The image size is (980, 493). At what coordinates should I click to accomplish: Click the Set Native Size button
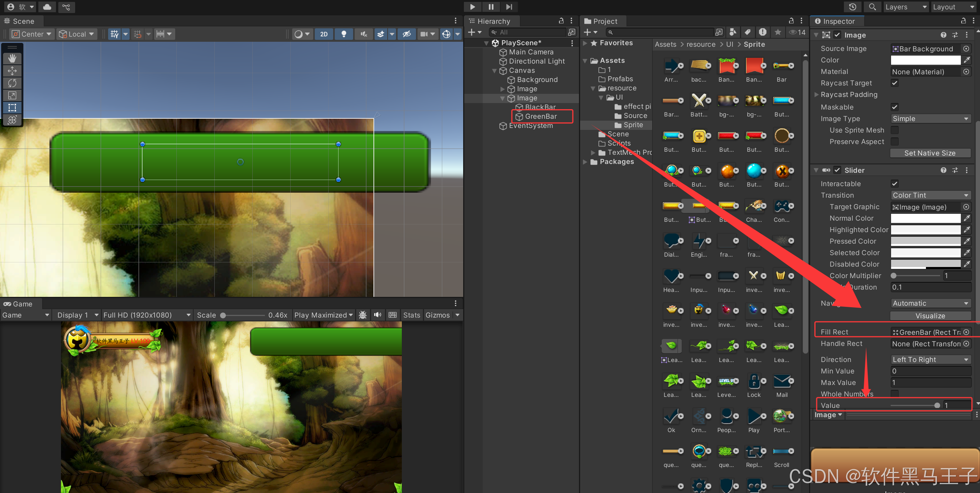pos(930,153)
